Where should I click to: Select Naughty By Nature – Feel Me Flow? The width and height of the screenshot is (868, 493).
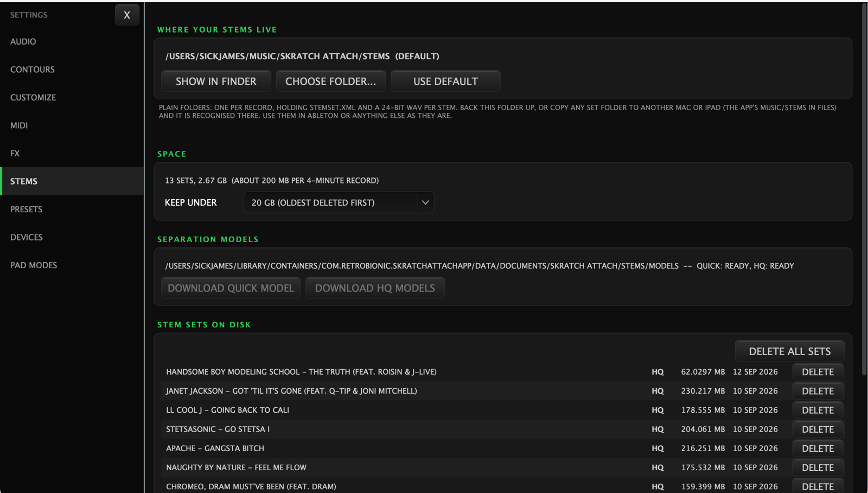coord(236,467)
